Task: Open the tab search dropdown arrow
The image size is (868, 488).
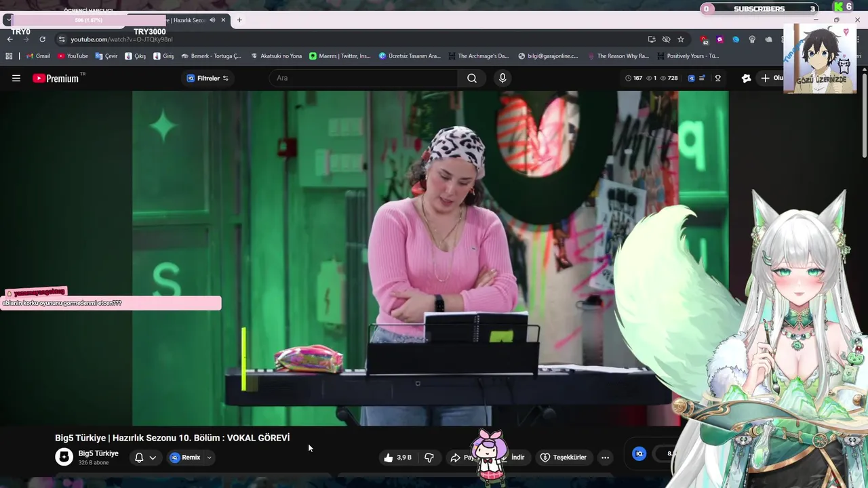Action: click(x=8, y=20)
